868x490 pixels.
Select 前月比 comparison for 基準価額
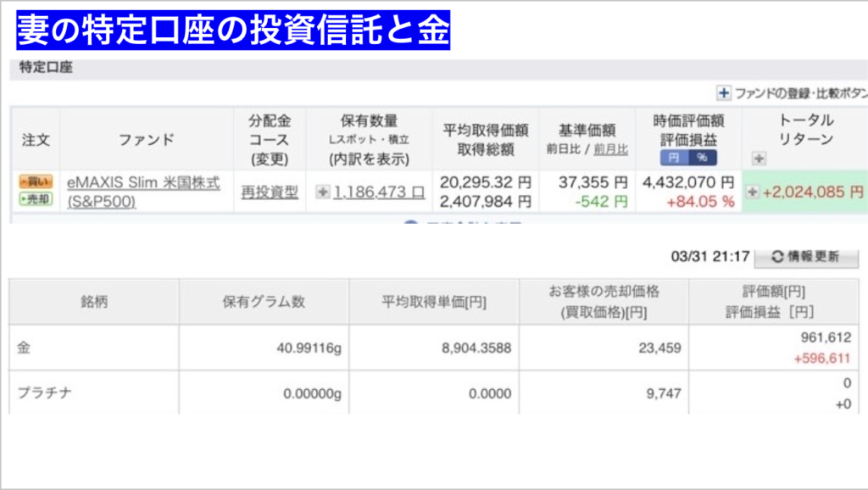610,149
